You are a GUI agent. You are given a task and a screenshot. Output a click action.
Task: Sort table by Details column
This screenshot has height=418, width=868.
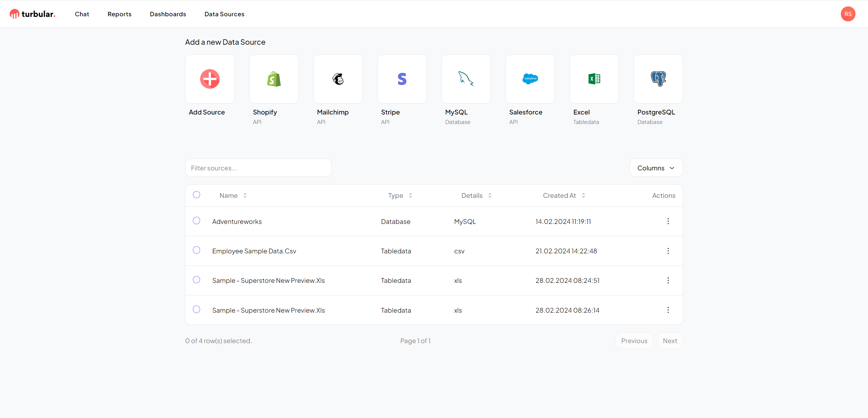(x=476, y=195)
